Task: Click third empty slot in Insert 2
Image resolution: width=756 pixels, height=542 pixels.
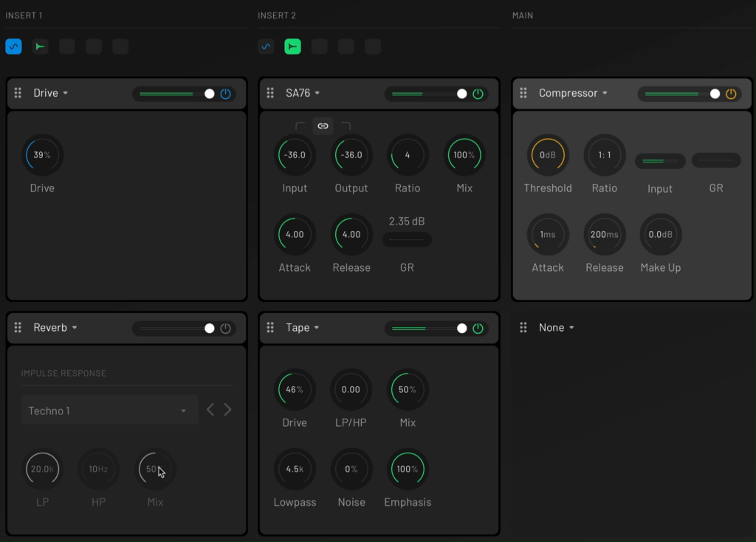Action: [373, 47]
